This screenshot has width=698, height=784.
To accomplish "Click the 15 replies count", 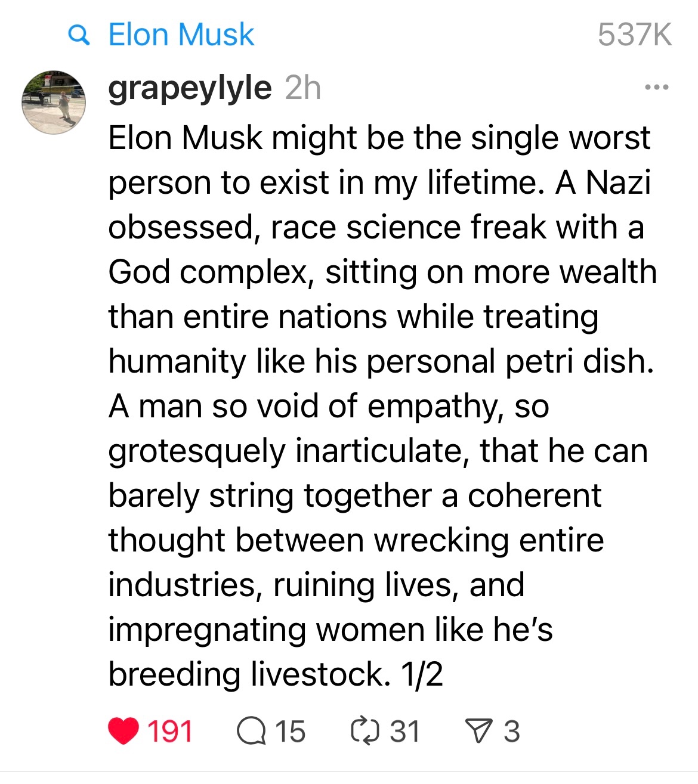I will (x=291, y=731).
